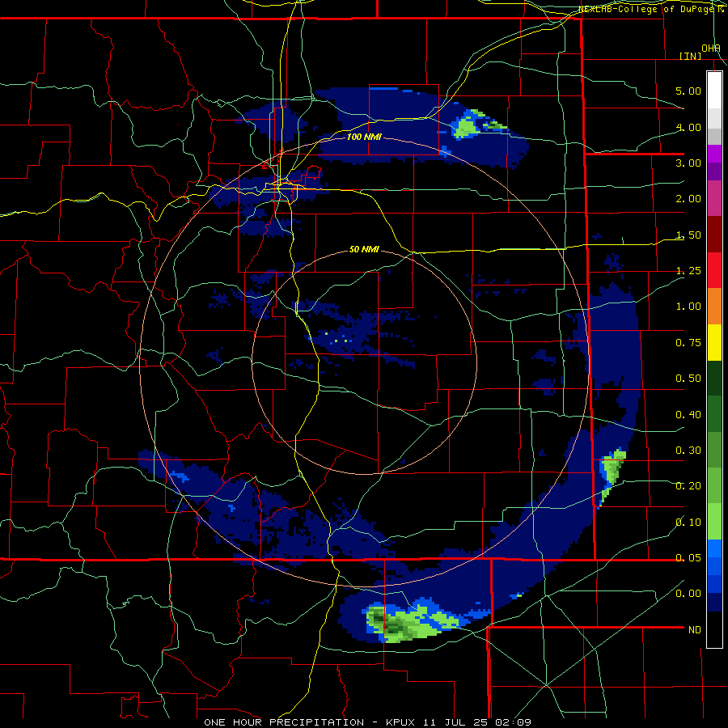The image size is (728, 728).
Task: Select the 1.50 legend value
Action: pyautogui.click(x=688, y=235)
